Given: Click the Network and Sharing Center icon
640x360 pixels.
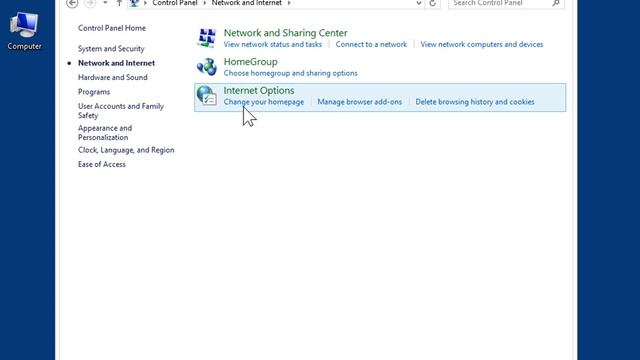Looking at the screenshot, I should pyautogui.click(x=207, y=38).
